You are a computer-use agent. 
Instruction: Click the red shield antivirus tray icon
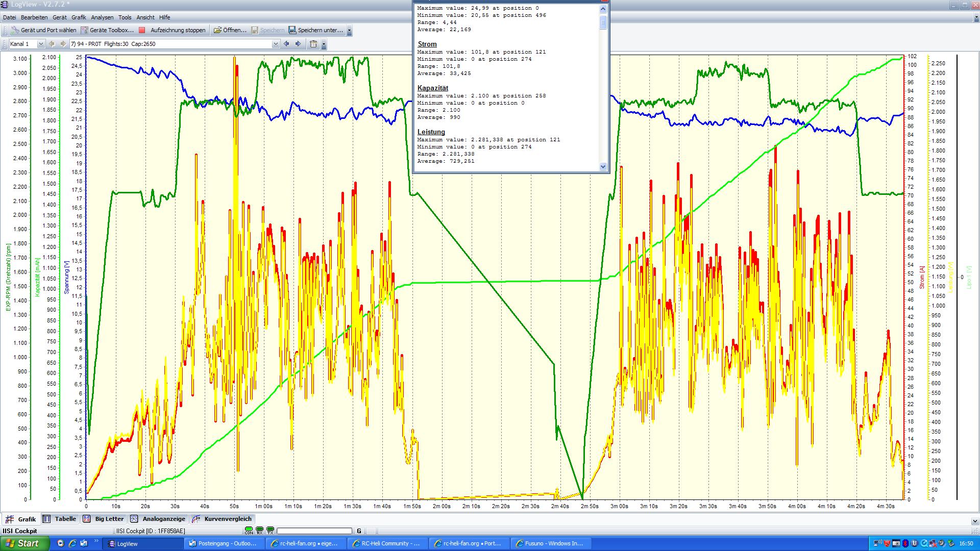(x=888, y=543)
